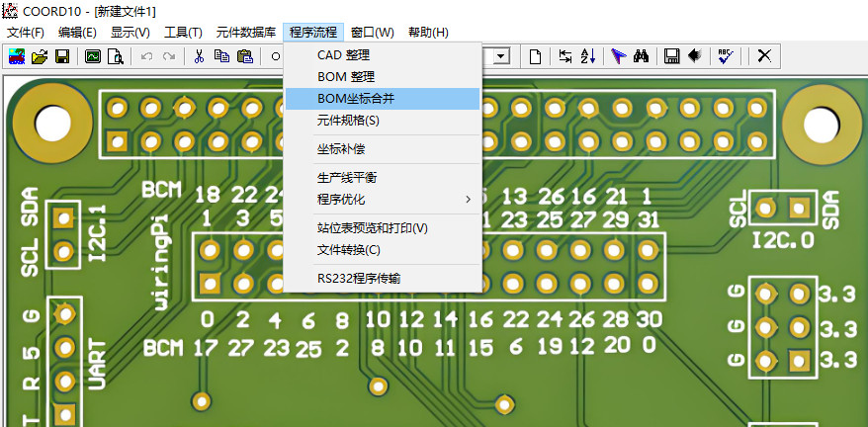
Task: Find with the binoculars icon
Action: (x=641, y=56)
